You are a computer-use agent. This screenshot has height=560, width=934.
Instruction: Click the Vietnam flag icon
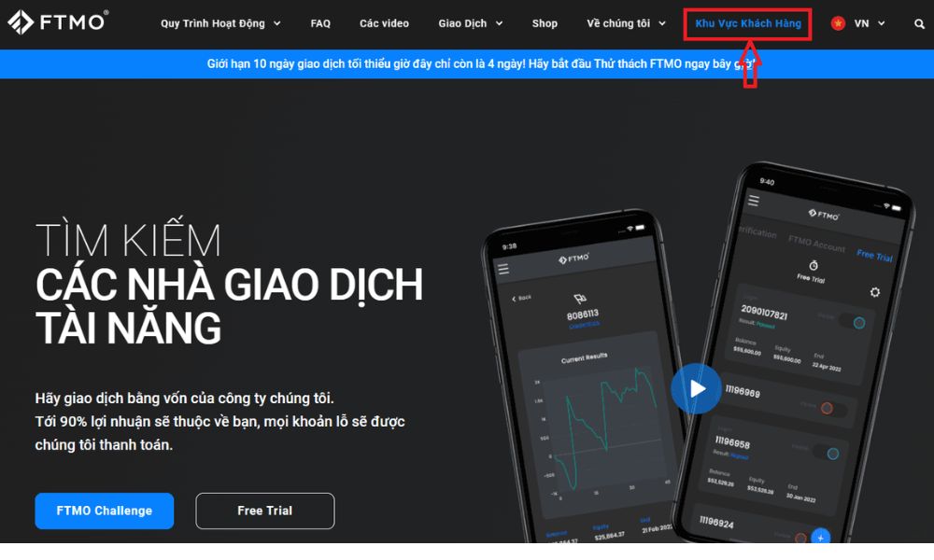838,23
